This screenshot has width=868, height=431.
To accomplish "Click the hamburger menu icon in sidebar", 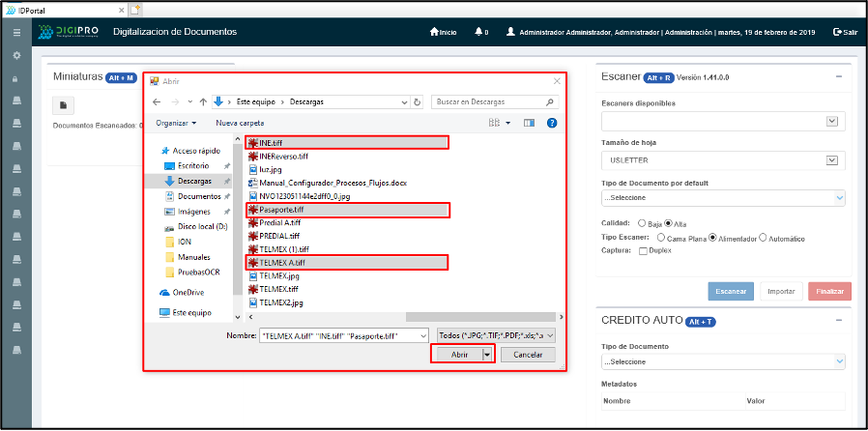I will coord(16,32).
